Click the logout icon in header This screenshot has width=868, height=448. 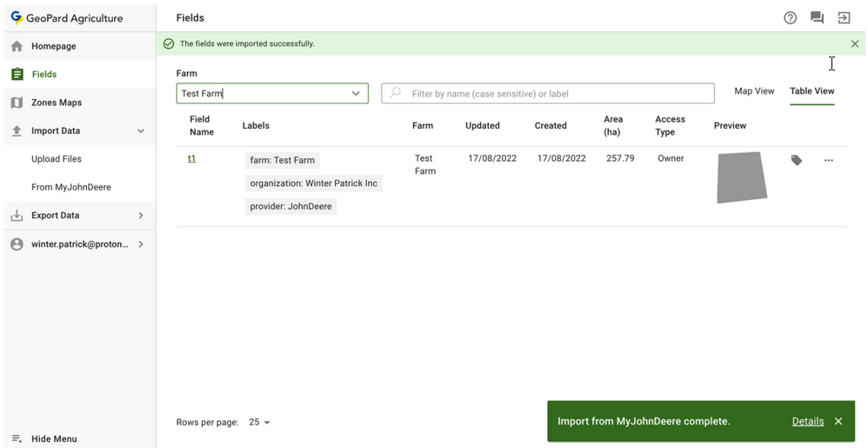844,17
